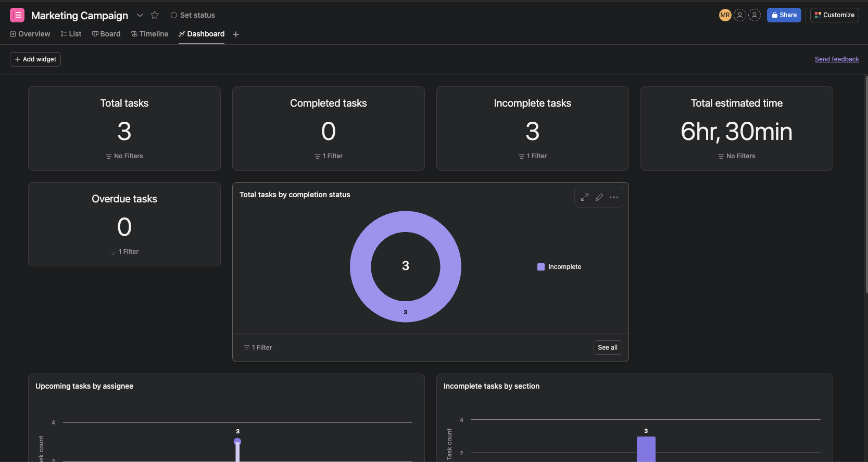Click the Share button
The width and height of the screenshot is (868, 462).
[784, 15]
